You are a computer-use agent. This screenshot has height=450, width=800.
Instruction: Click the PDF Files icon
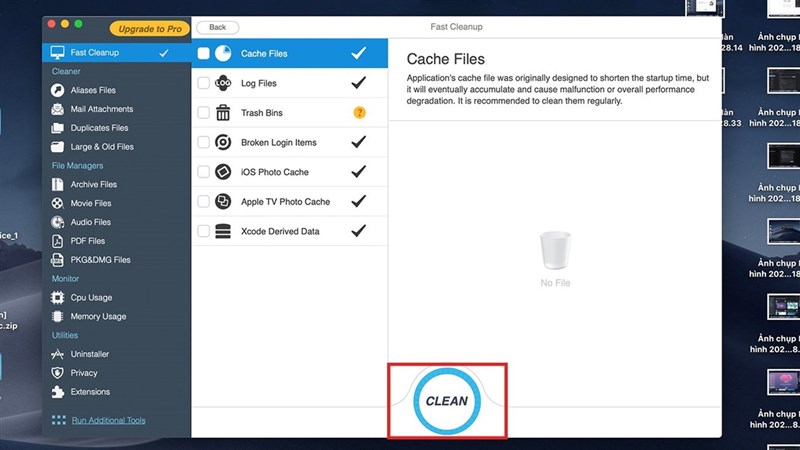tap(57, 241)
